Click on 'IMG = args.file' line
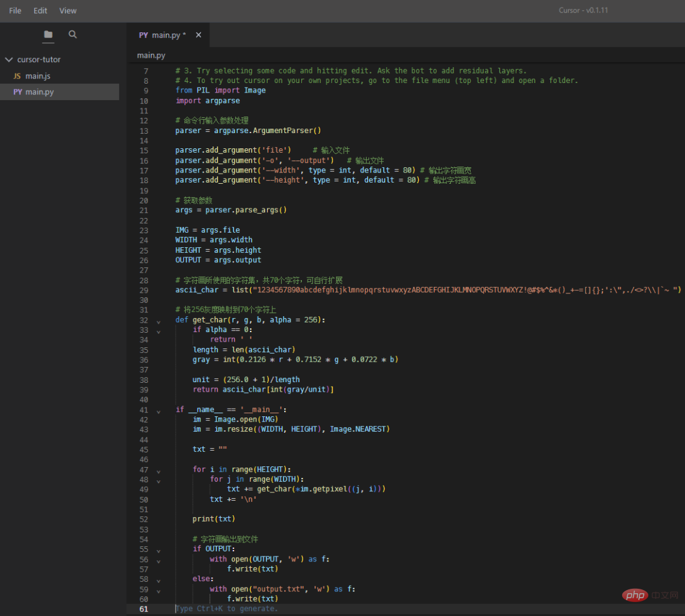Screen dimensions: 685x616 click(207, 230)
